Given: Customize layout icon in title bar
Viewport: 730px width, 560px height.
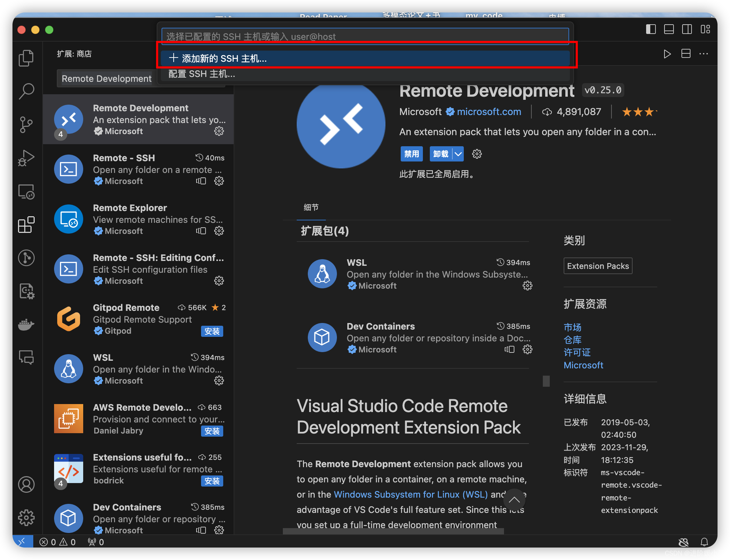Looking at the screenshot, I should pos(705,29).
